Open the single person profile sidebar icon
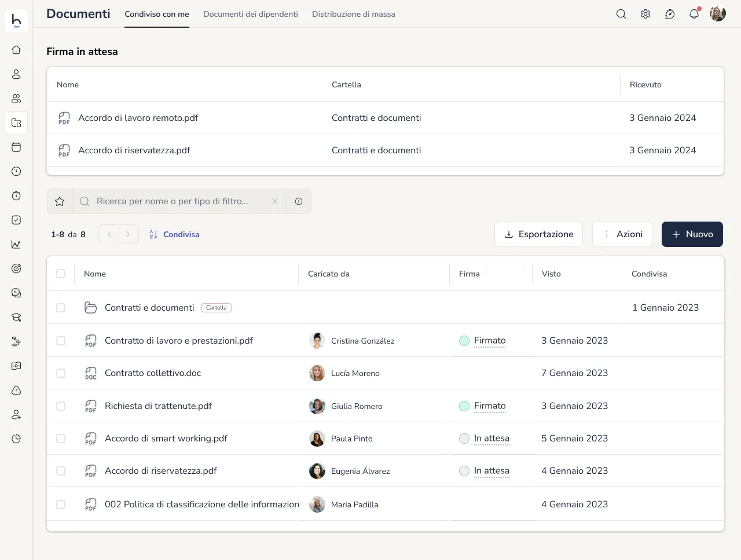 [x=16, y=74]
